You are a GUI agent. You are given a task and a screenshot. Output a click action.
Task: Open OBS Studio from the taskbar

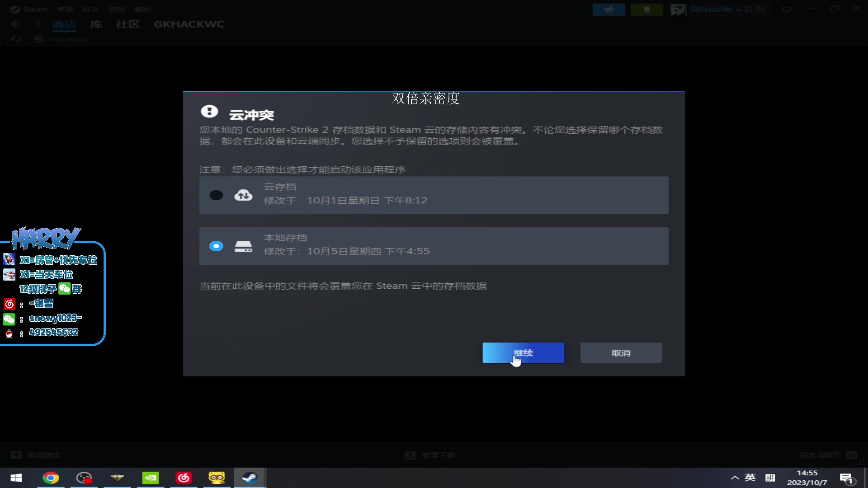[x=84, y=478]
